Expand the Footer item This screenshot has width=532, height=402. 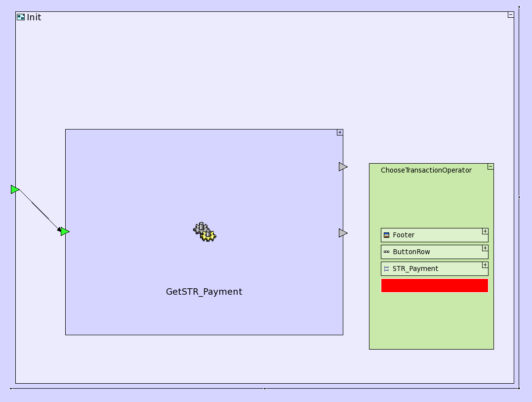tap(485, 231)
